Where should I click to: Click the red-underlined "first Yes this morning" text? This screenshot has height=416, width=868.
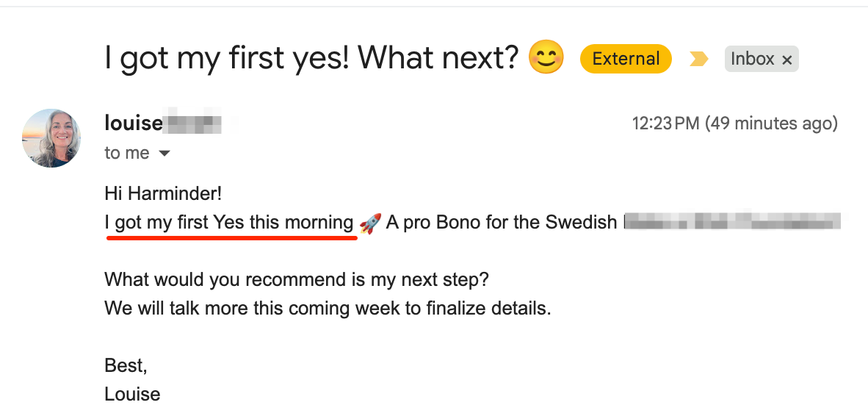265,223
